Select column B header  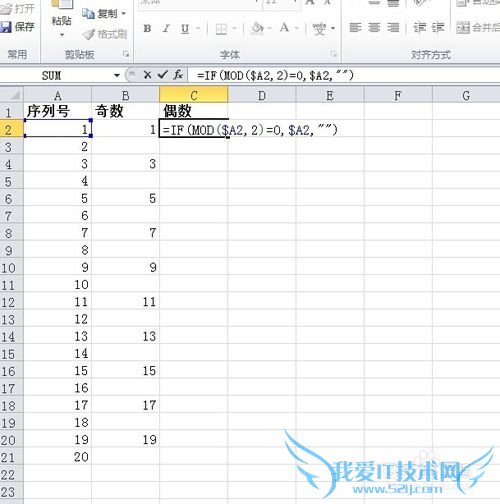[x=126, y=96]
